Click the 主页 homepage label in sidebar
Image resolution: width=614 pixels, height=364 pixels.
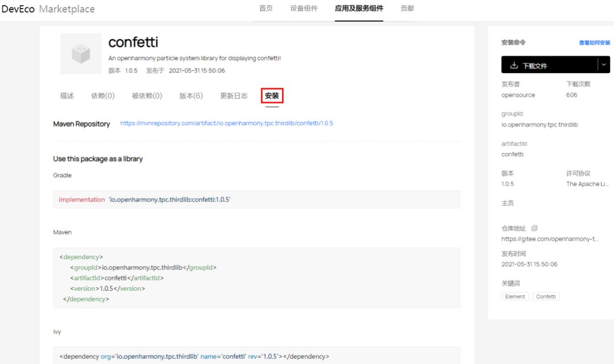click(x=508, y=203)
